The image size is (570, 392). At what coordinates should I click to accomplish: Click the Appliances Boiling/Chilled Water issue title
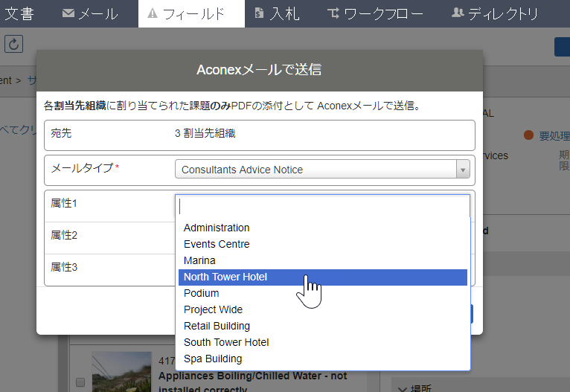click(x=253, y=382)
